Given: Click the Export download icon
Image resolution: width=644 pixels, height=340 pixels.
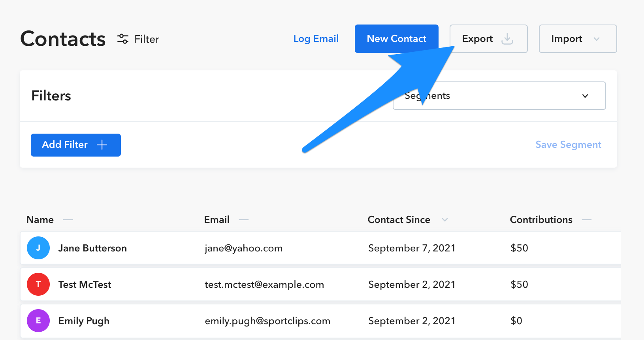Looking at the screenshot, I should click(x=507, y=39).
